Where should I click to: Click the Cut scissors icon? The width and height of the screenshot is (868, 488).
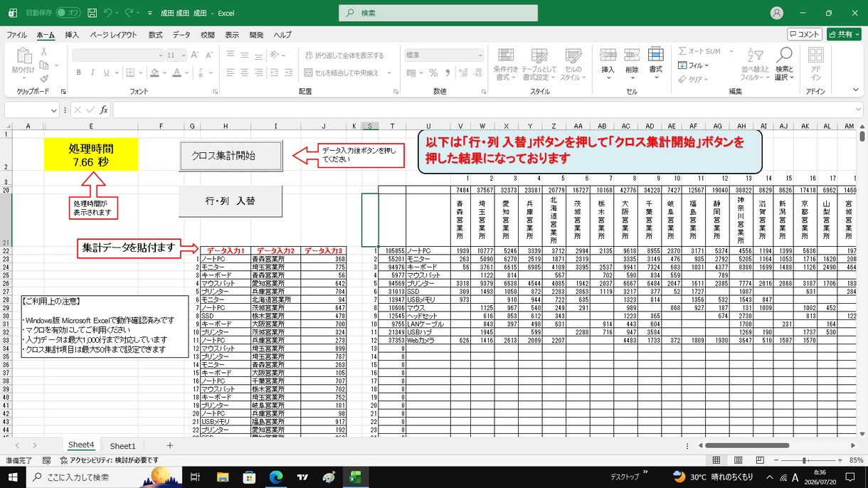(44, 51)
